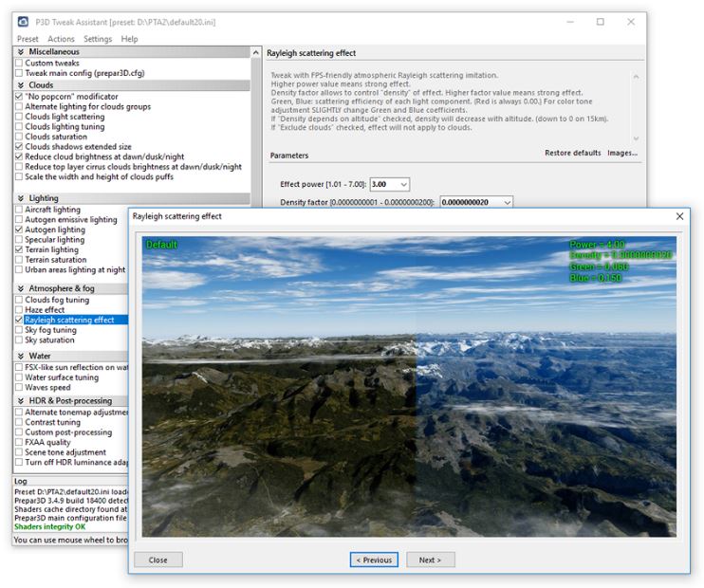Close the Rayleigh scattering effect dialog

[x=679, y=216]
